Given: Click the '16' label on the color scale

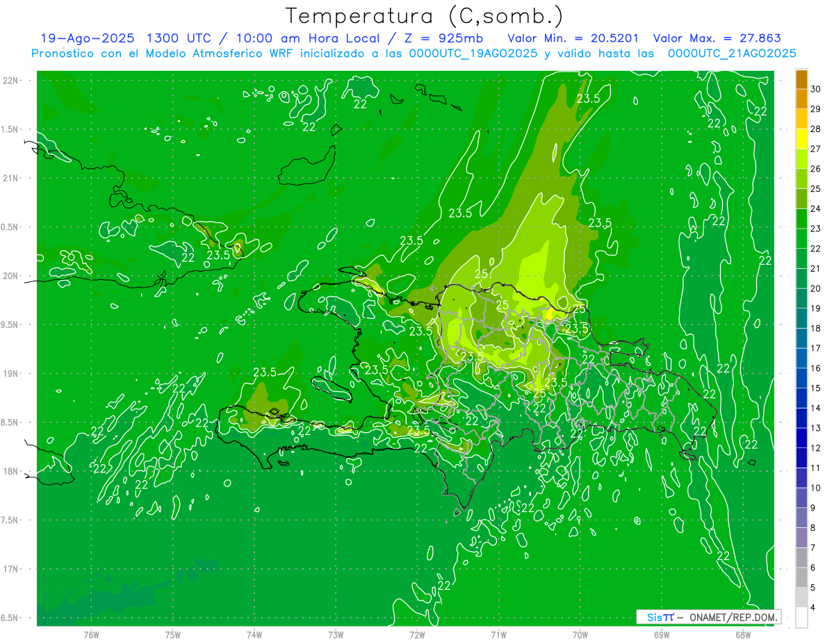Looking at the screenshot, I should (816, 368).
